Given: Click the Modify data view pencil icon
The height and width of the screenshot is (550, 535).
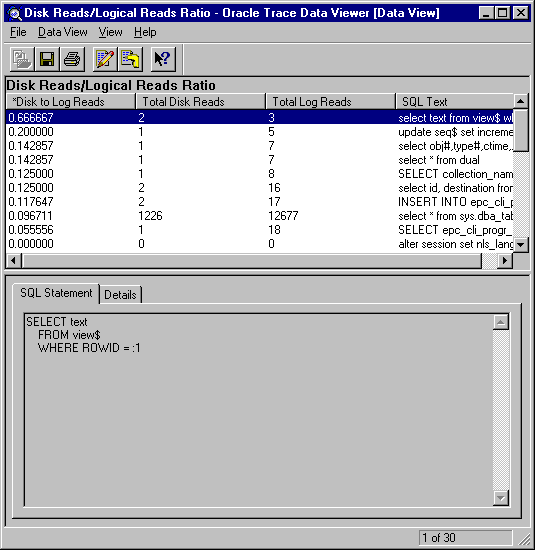Looking at the screenshot, I should pos(105,59).
